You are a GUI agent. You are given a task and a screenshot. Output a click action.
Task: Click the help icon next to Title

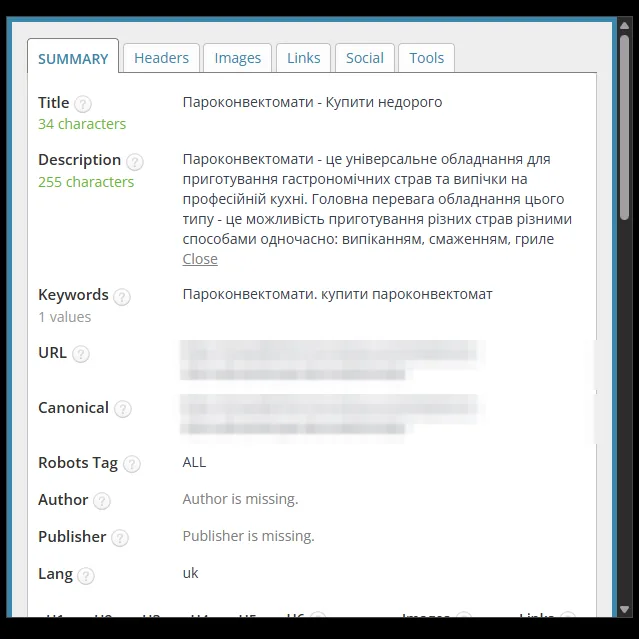coord(83,104)
